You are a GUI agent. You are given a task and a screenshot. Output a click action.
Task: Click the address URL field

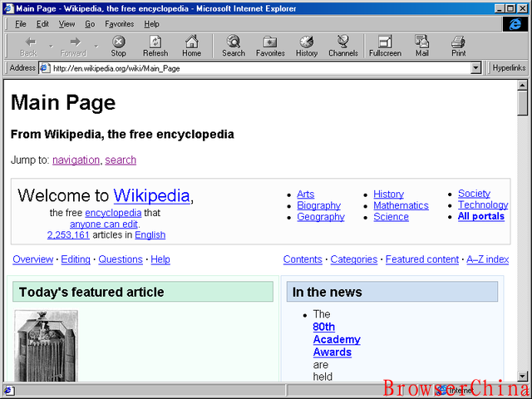click(x=261, y=68)
